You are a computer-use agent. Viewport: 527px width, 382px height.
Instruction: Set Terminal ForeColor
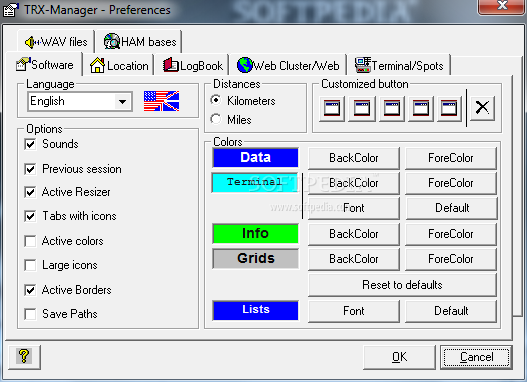tap(451, 183)
